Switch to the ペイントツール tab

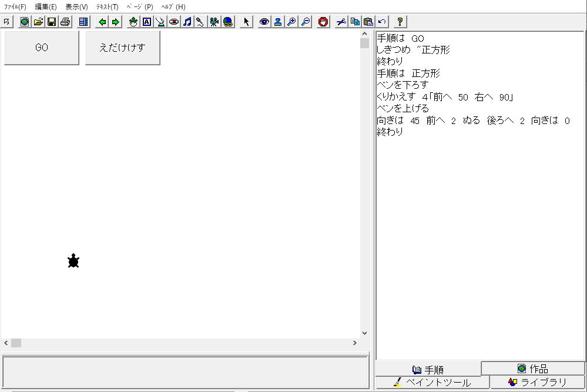click(x=432, y=383)
